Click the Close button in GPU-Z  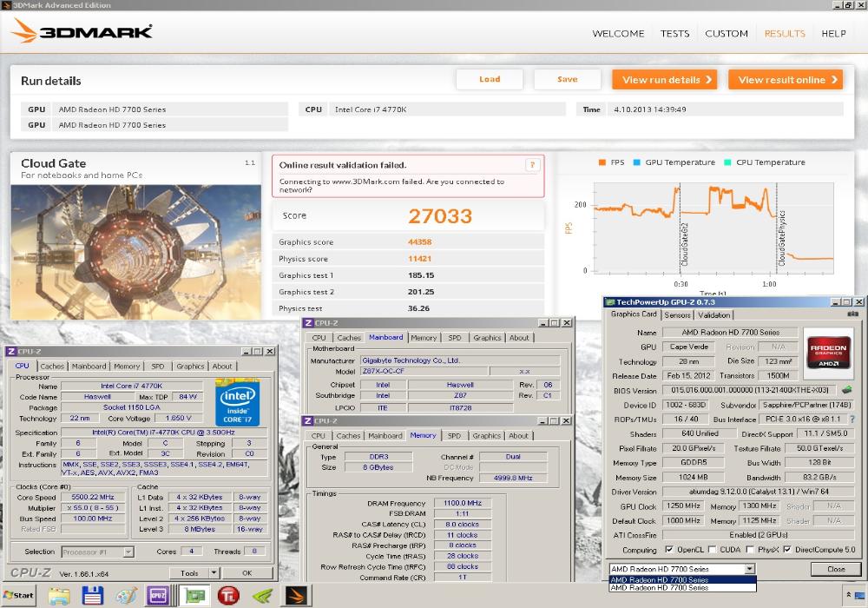(836, 569)
